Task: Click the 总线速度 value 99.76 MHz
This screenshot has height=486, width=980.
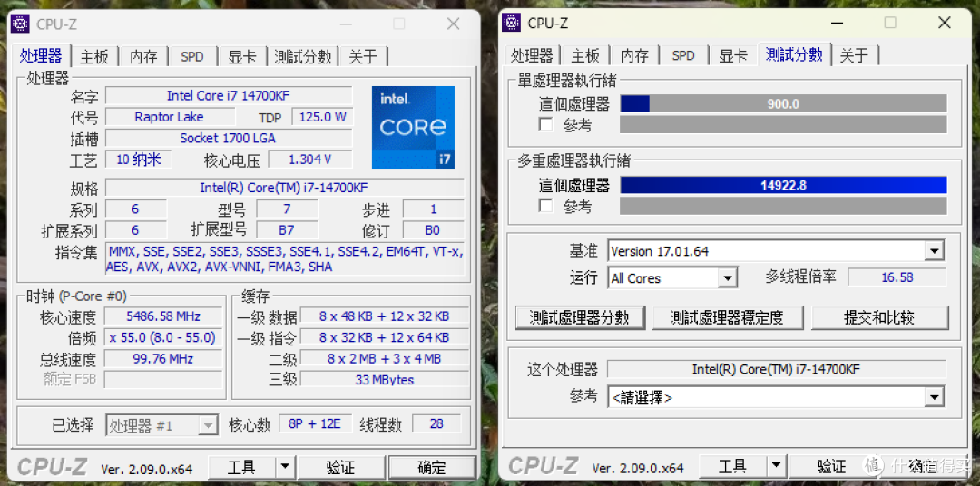Action: (x=163, y=358)
